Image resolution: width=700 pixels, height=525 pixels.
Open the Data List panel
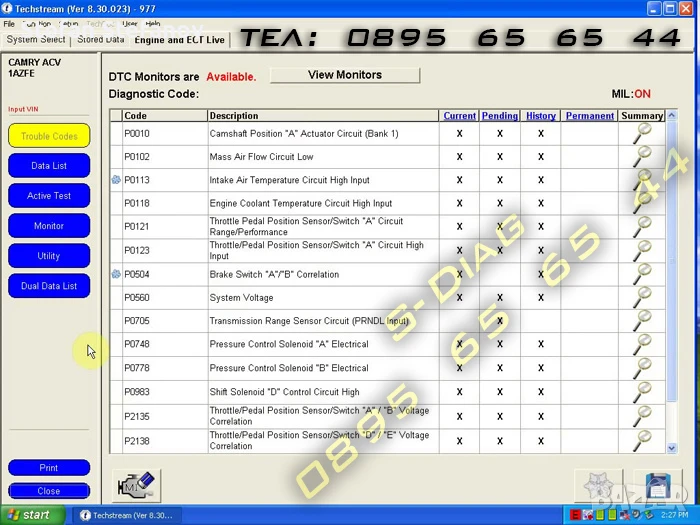click(49, 166)
